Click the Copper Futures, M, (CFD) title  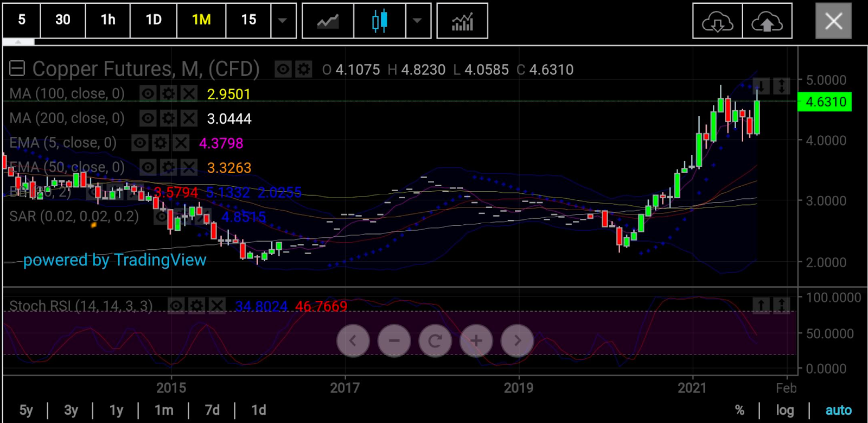pos(146,69)
